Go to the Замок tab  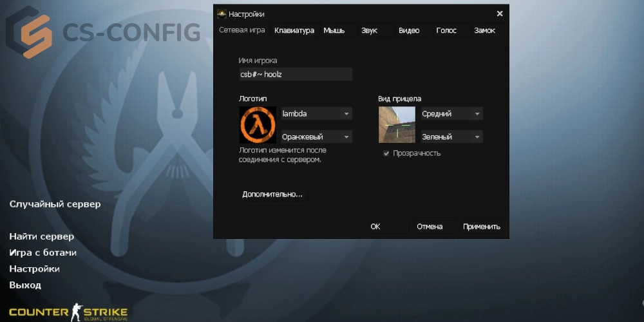point(485,30)
